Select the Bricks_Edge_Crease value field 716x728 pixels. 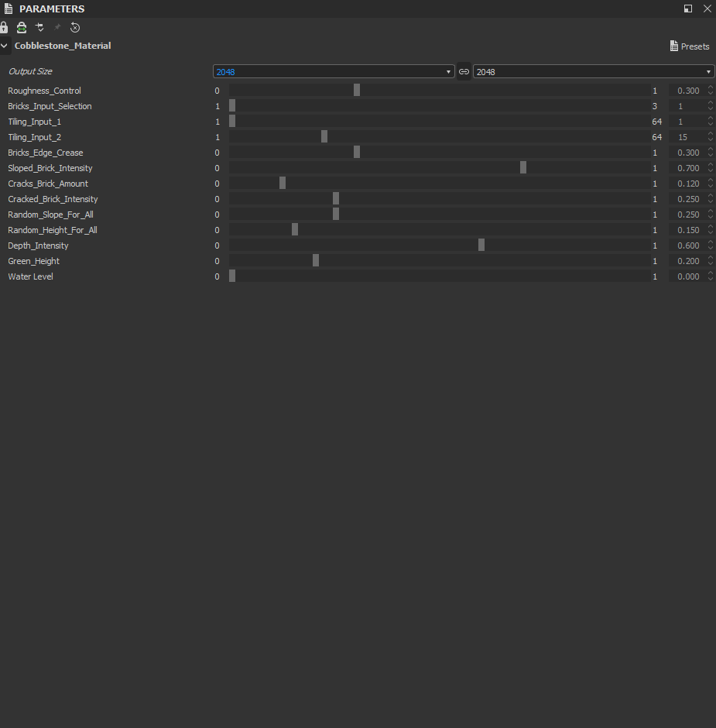[x=687, y=153]
